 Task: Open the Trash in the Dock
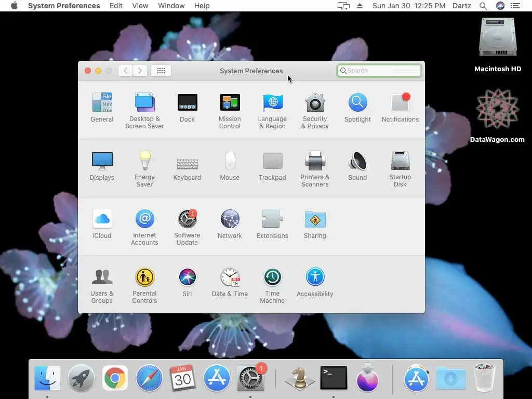point(484,377)
